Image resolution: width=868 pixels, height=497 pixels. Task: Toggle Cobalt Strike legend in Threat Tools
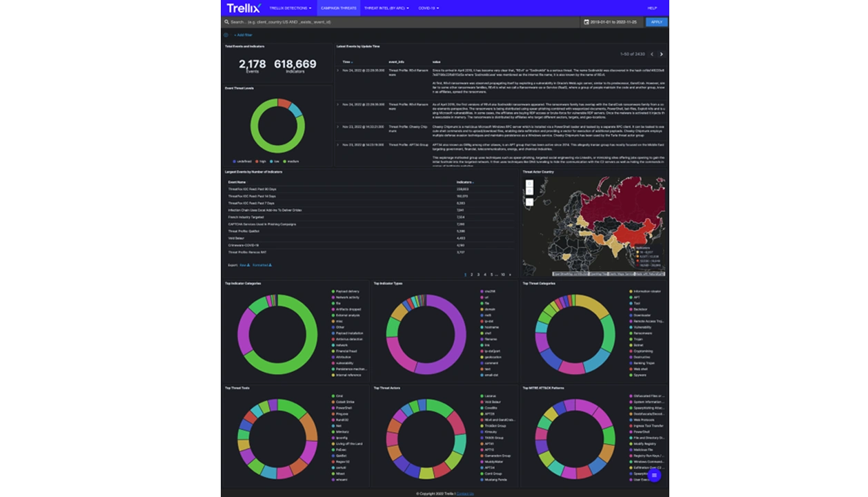point(343,402)
